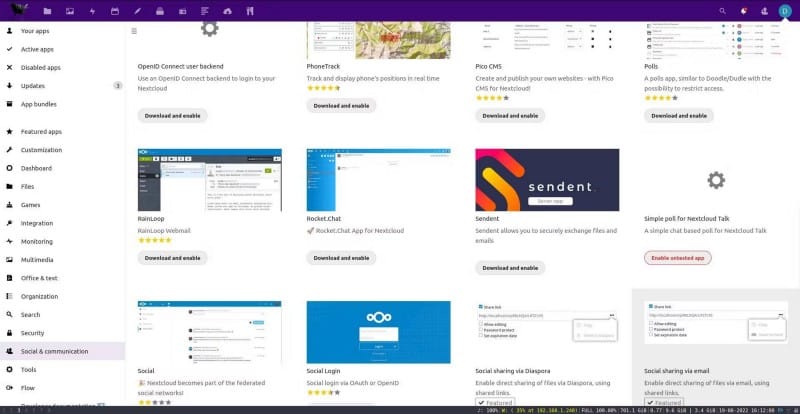Open the Rocket.Chat app screenshot thumbnail
This screenshot has width=800, height=414.
click(x=377, y=180)
